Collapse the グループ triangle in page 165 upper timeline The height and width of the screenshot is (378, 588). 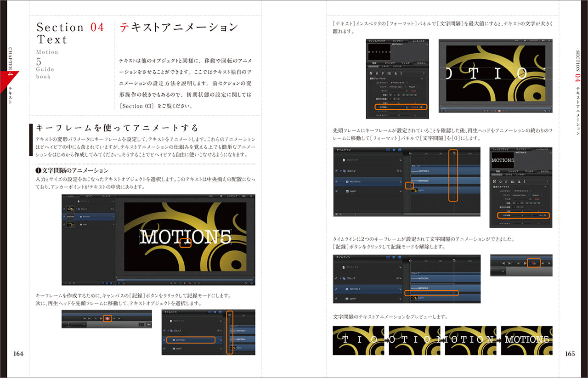(341, 171)
